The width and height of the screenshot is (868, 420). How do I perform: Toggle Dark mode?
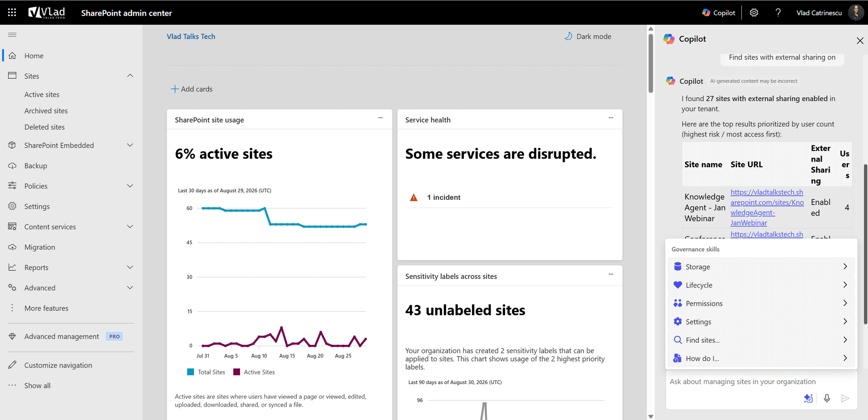click(588, 36)
